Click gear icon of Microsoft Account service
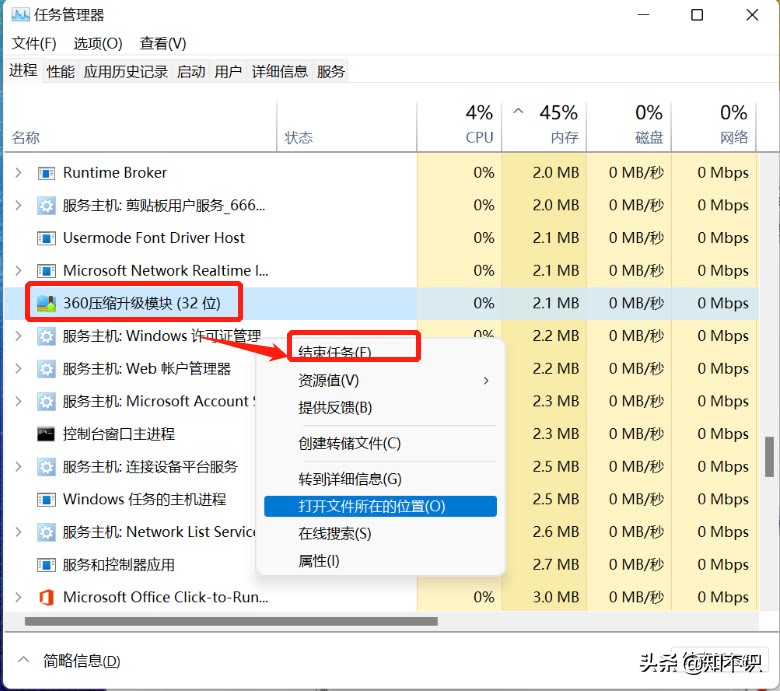 (x=46, y=401)
